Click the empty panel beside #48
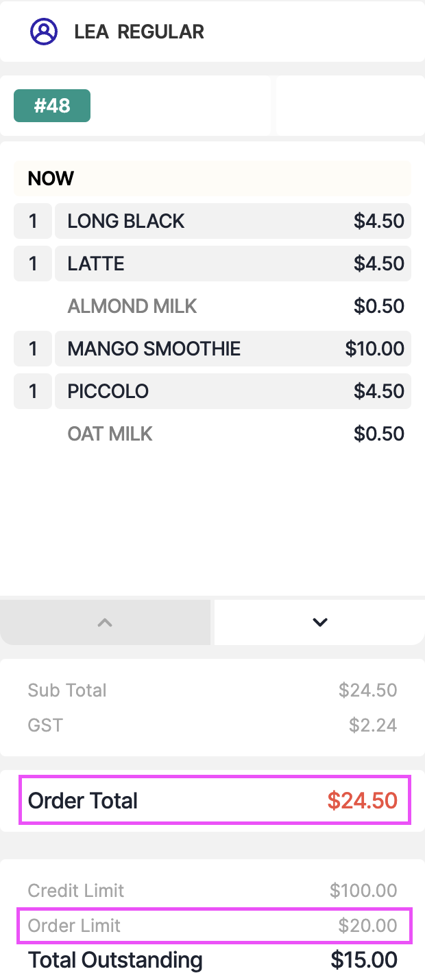Screen dimensions: 425x980 click(350, 106)
